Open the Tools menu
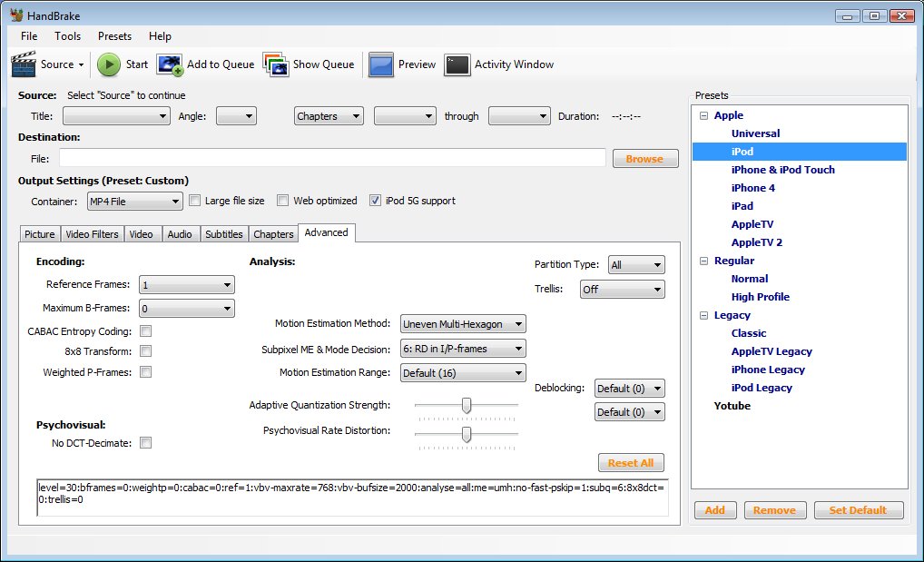 point(68,36)
